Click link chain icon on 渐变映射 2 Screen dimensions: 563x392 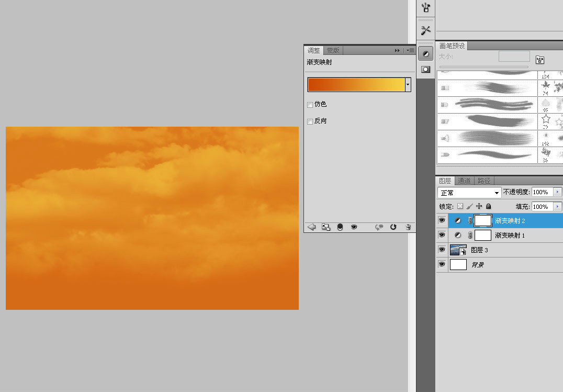tap(470, 221)
